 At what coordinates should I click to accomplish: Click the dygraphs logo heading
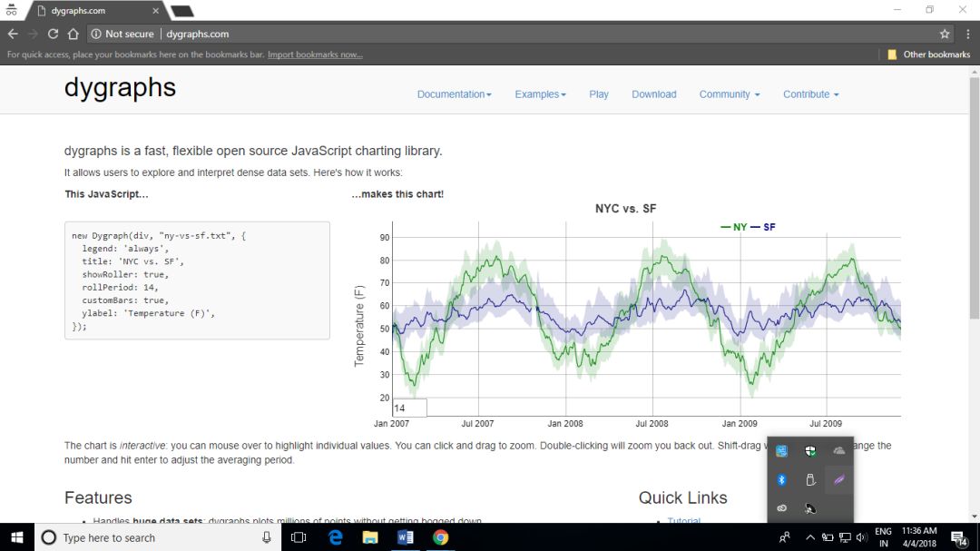point(120,87)
